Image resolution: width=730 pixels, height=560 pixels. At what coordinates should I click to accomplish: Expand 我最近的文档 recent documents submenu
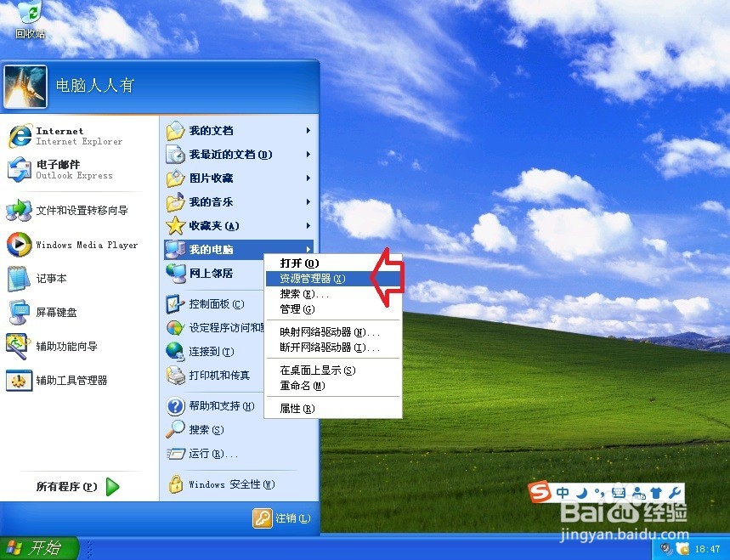(239, 155)
